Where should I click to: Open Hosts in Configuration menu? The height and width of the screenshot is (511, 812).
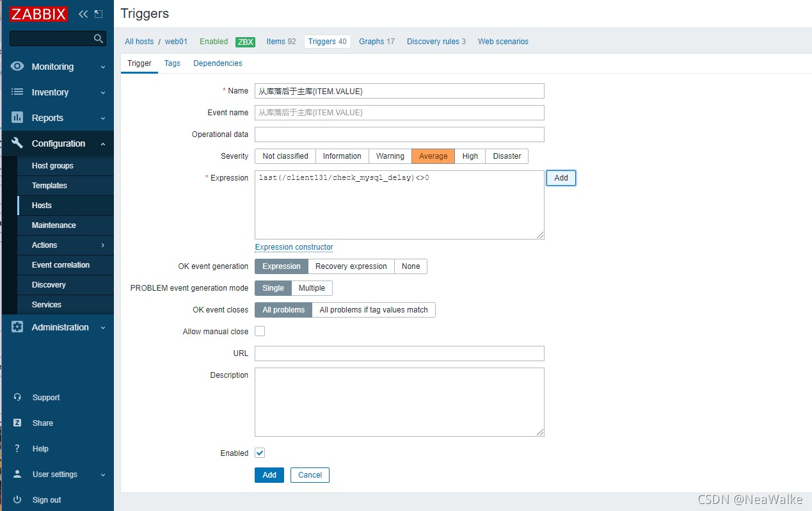pos(65,206)
